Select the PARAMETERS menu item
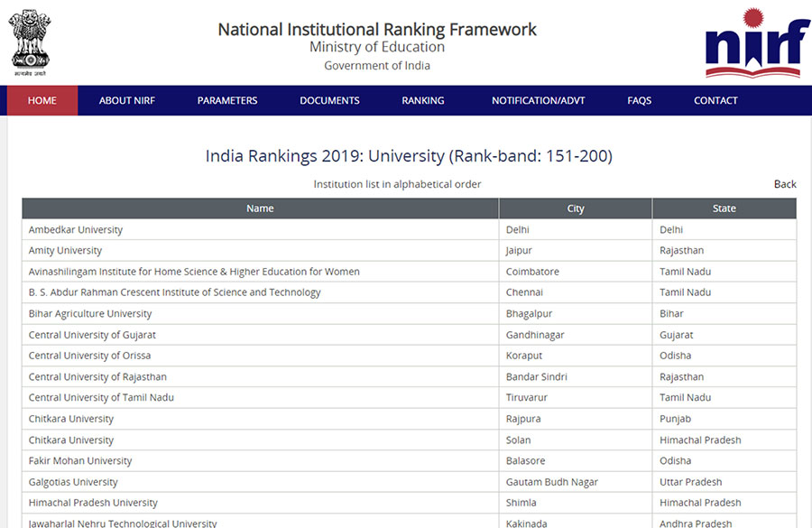 click(227, 100)
